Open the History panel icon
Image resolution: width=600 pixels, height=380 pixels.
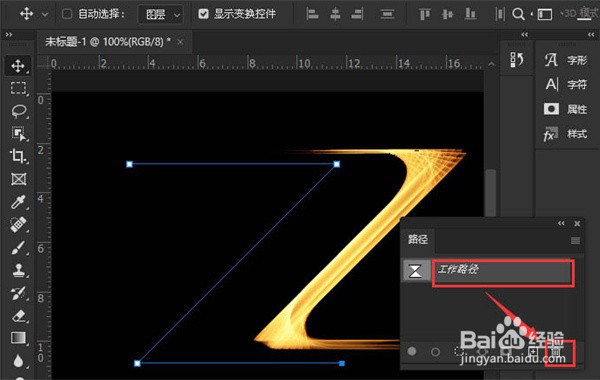tap(517, 60)
